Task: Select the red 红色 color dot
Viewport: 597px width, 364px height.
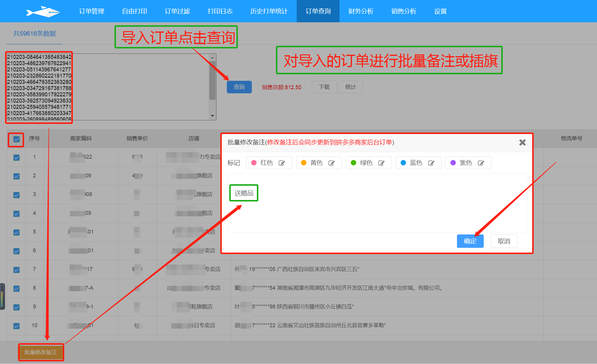Action: (254, 163)
